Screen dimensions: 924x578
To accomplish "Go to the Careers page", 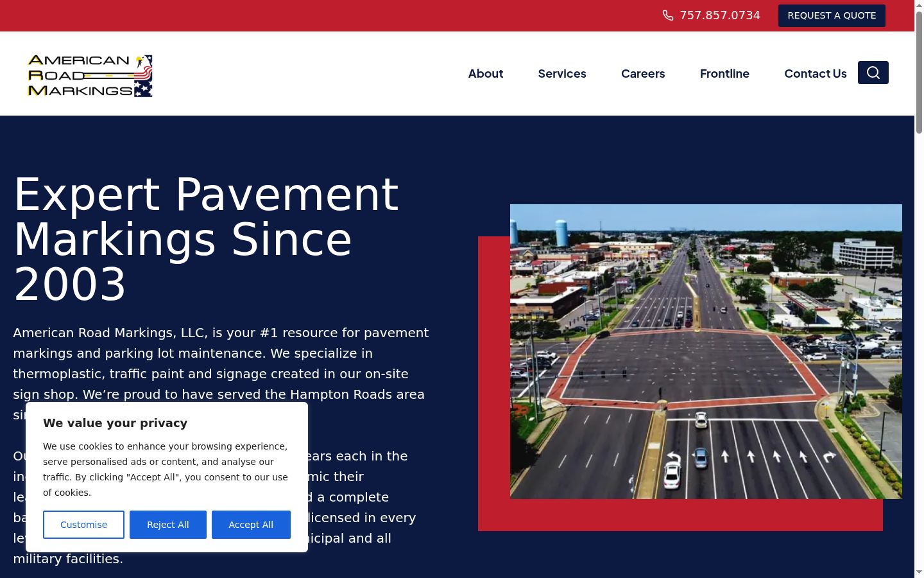I will coord(643,74).
